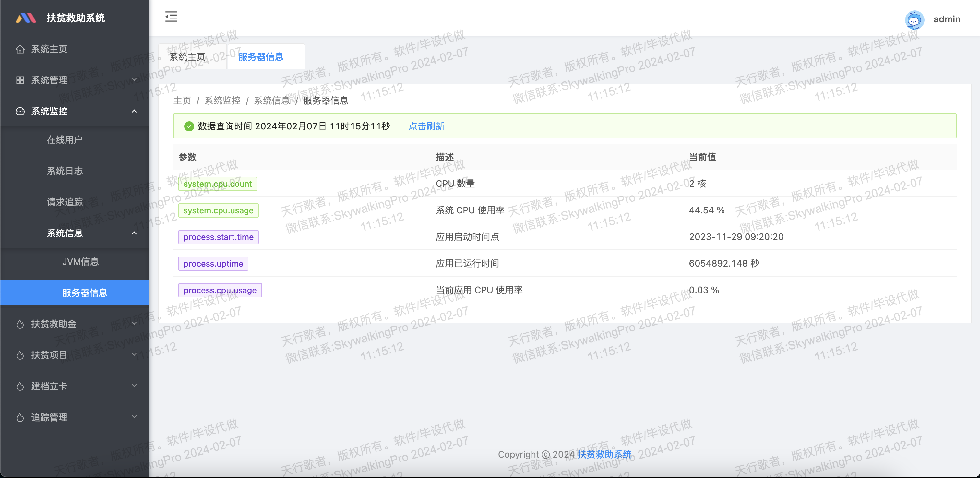Click the value 44.54 %
The height and width of the screenshot is (478, 980).
(x=707, y=210)
